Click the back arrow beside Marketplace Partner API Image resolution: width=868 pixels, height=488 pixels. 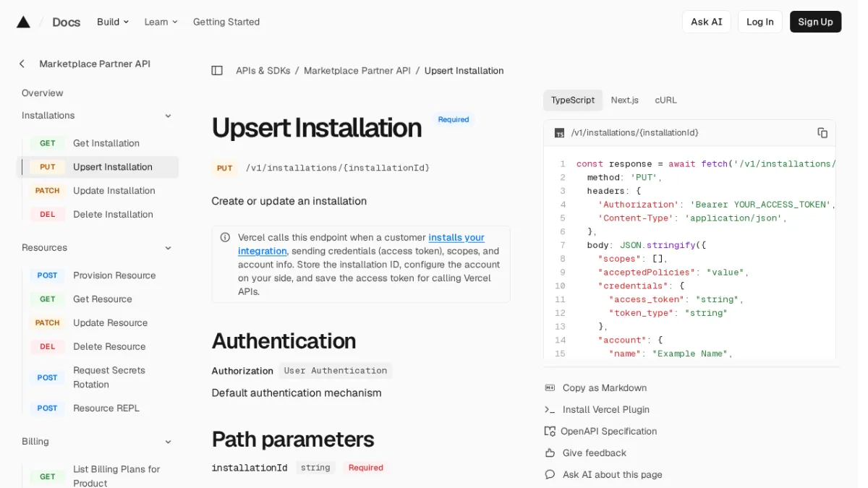(22, 64)
